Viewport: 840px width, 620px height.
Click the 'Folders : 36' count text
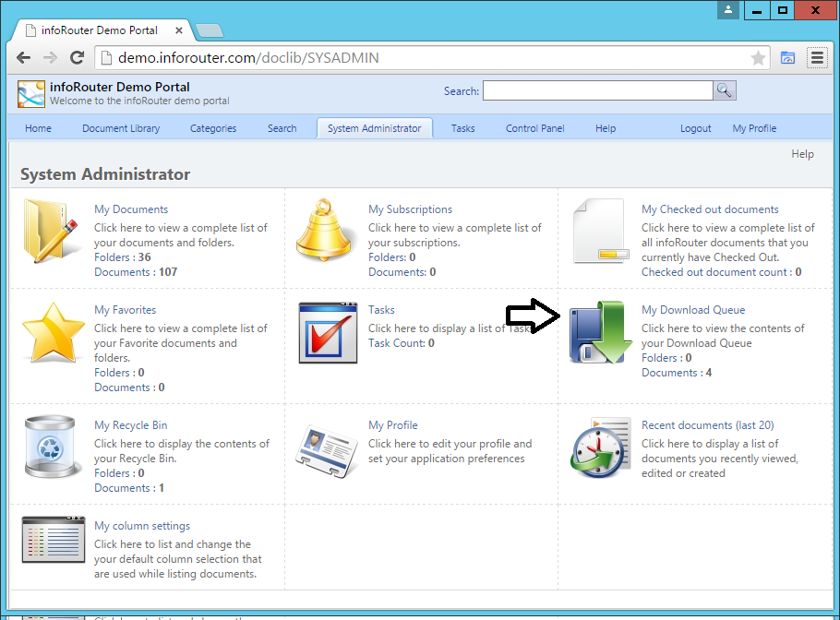point(123,257)
